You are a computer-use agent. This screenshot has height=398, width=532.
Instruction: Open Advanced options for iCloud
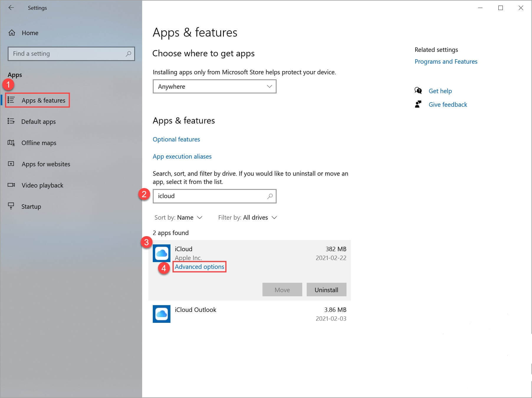(x=199, y=267)
